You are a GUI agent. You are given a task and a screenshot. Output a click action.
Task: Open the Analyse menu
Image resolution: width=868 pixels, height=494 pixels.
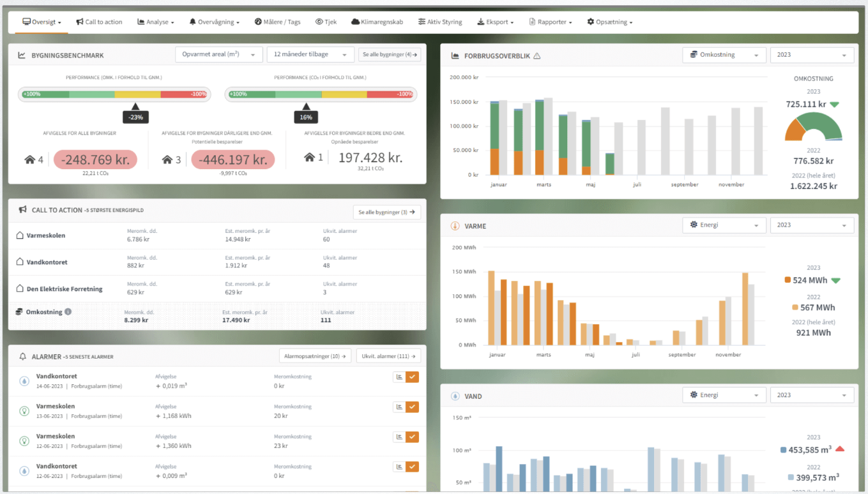point(155,22)
